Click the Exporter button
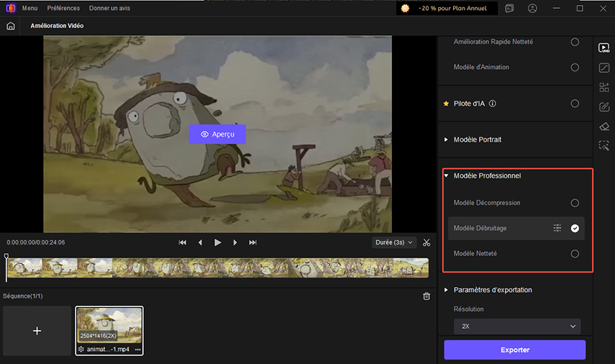The width and height of the screenshot is (615, 364). 514,350
